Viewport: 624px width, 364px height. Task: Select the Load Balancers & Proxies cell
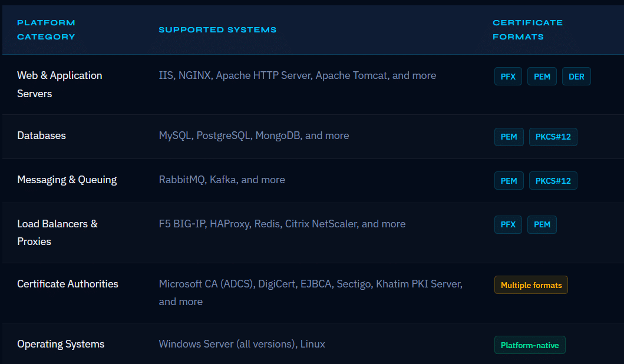pos(57,233)
